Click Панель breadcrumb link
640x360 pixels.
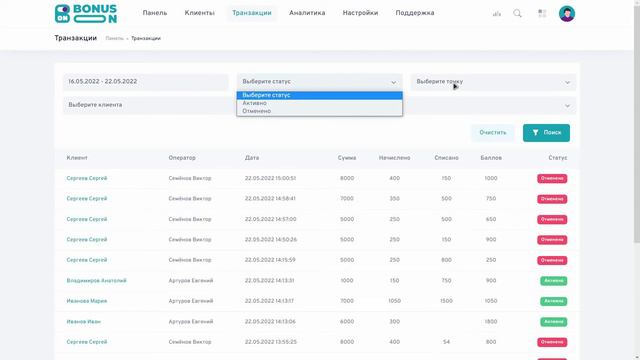(x=114, y=38)
